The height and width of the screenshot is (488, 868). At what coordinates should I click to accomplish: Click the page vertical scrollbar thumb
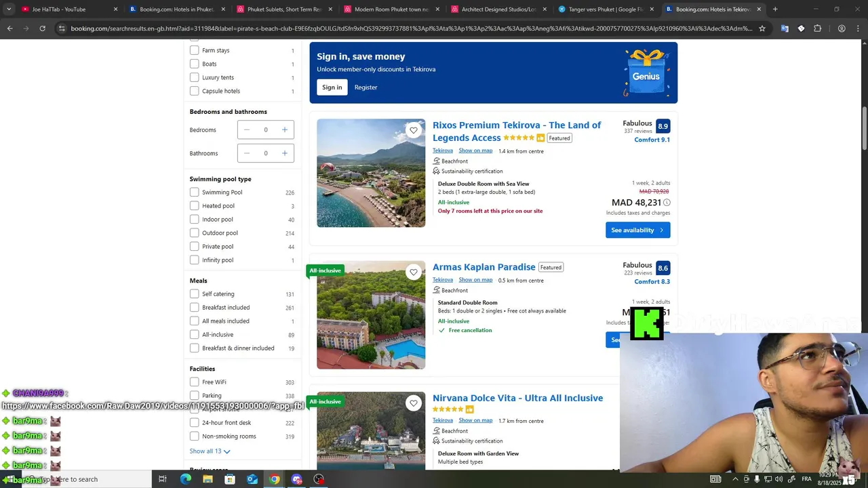(x=864, y=129)
